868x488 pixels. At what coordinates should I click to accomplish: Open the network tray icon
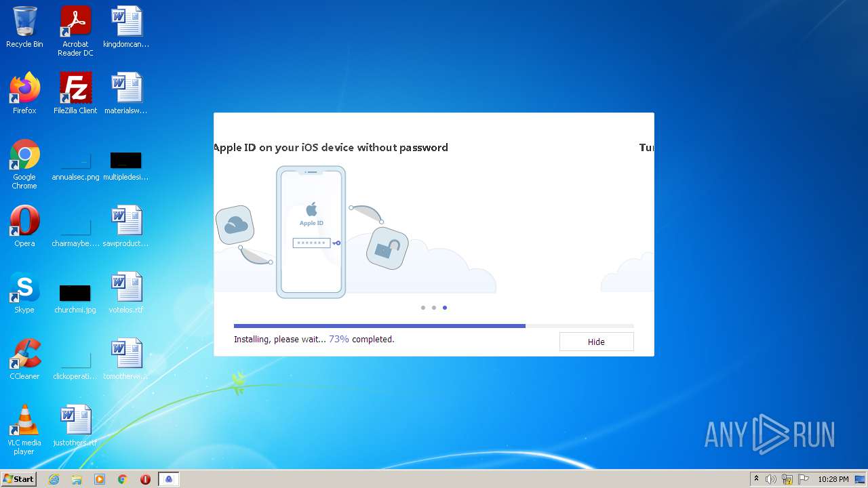(787, 479)
